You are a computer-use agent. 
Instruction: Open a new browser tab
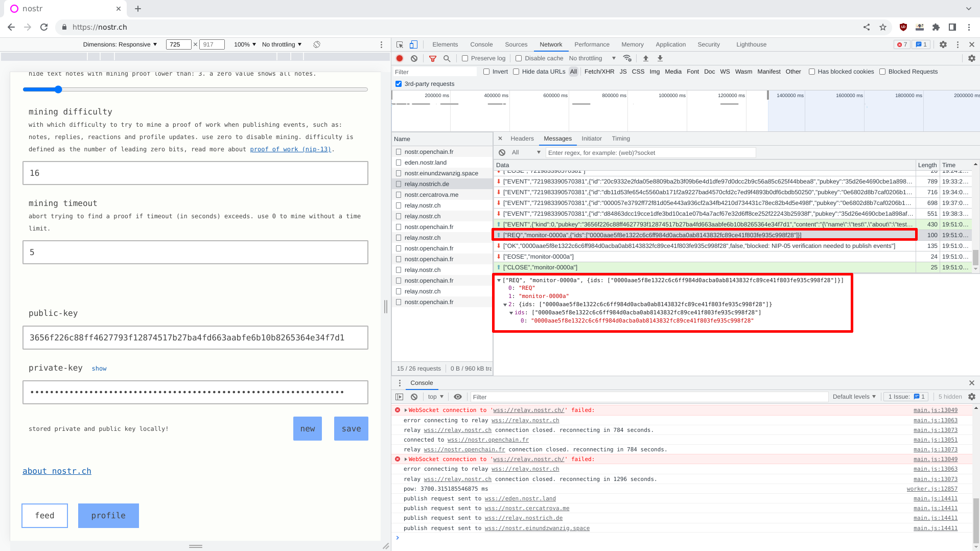(138, 9)
